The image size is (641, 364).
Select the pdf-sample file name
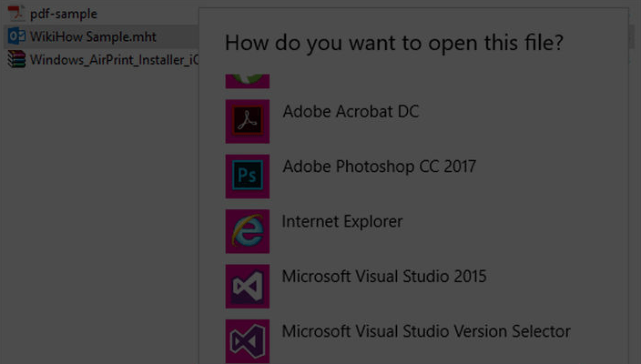tap(64, 14)
